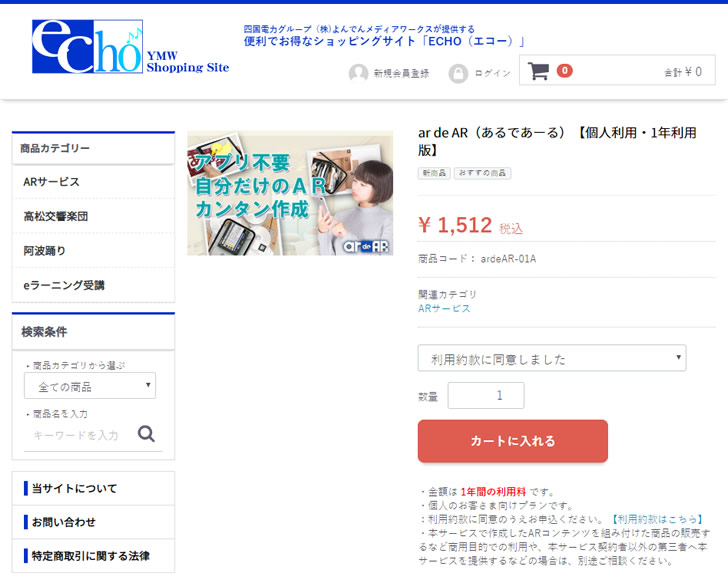This screenshot has height=580, width=728.
Task: Open the ログイン link
Action: pos(492,73)
